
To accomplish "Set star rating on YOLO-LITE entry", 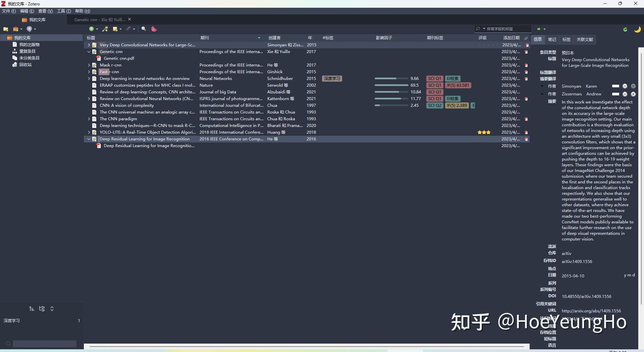I will 484,132.
